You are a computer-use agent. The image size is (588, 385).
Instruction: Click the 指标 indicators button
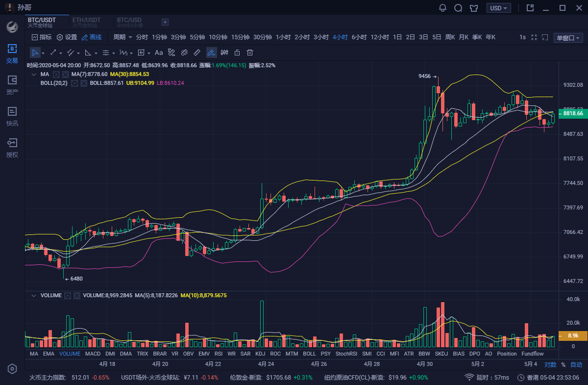coord(42,37)
